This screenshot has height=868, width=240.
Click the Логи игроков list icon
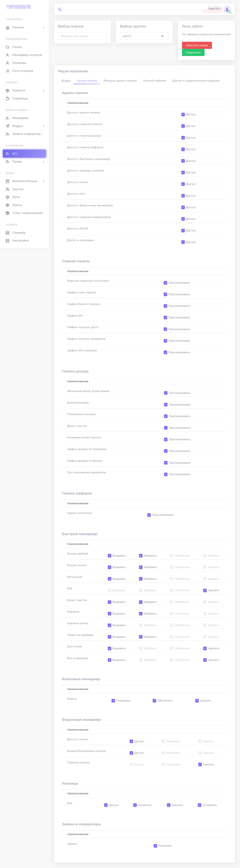point(7,71)
